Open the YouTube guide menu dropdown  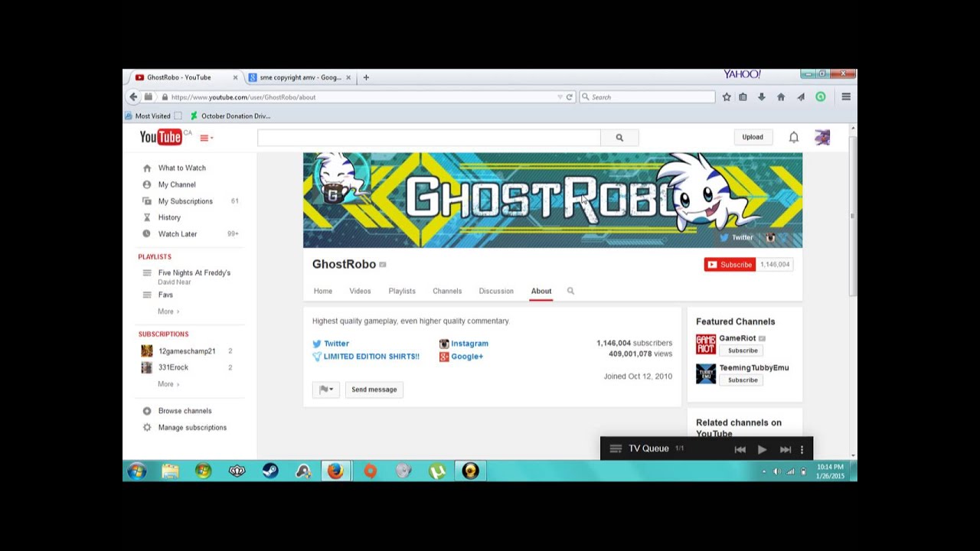tap(206, 138)
